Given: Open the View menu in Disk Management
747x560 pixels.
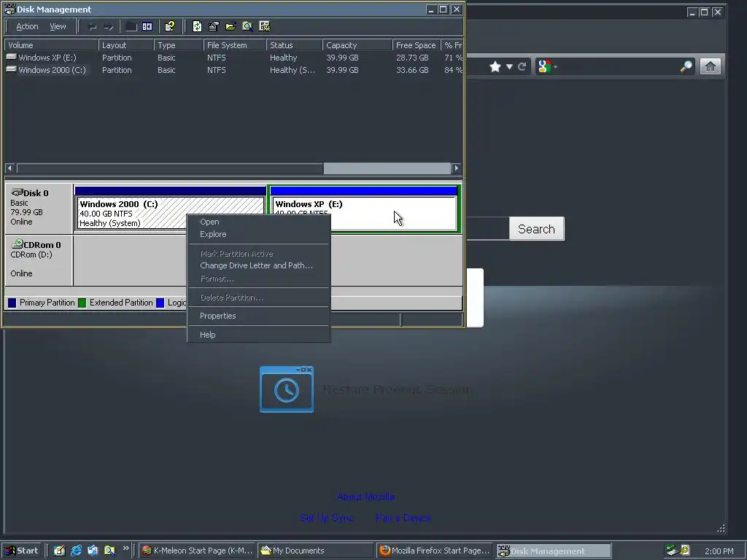Looking at the screenshot, I should pyautogui.click(x=58, y=27).
